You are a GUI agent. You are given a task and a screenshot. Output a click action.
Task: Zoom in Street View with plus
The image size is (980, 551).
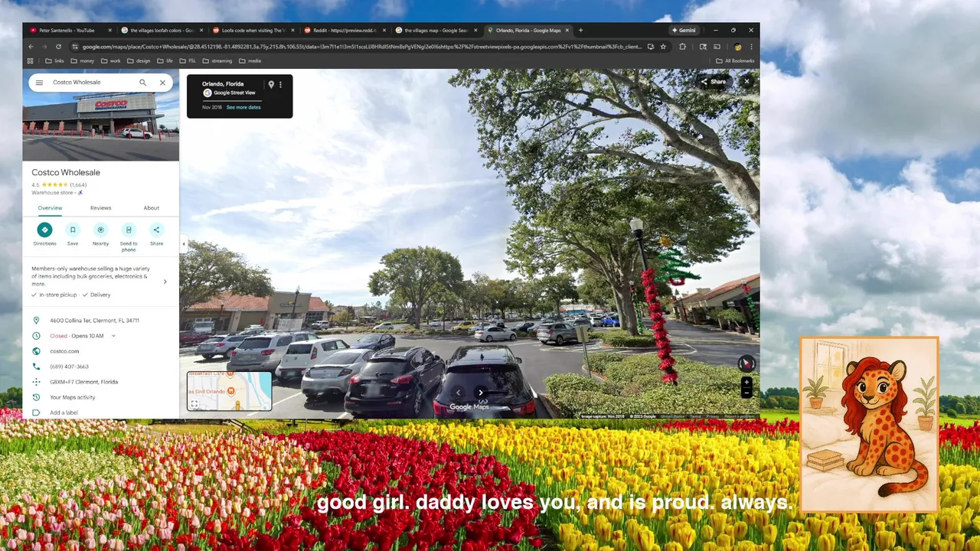746,382
